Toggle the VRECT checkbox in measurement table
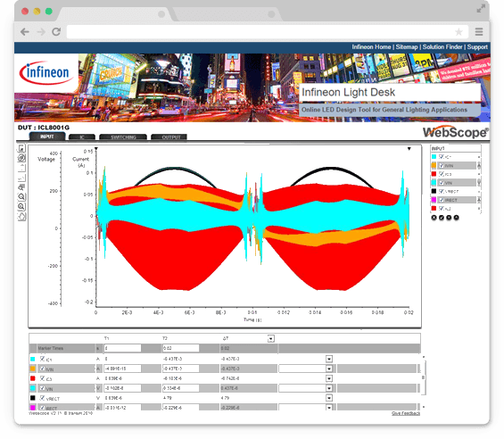The width and height of the screenshot is (504, 439). [x=42, y=398]
